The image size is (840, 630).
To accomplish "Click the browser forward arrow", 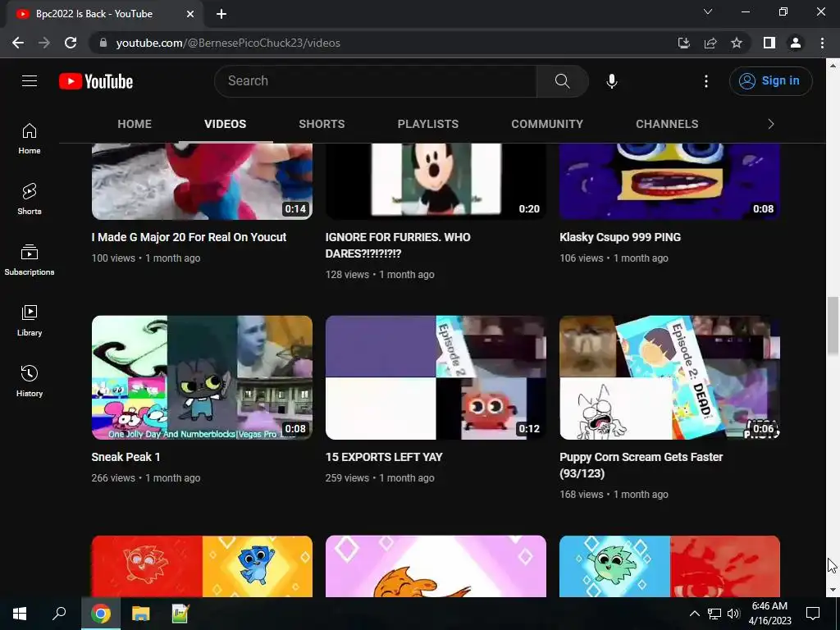I will (44, 43).
